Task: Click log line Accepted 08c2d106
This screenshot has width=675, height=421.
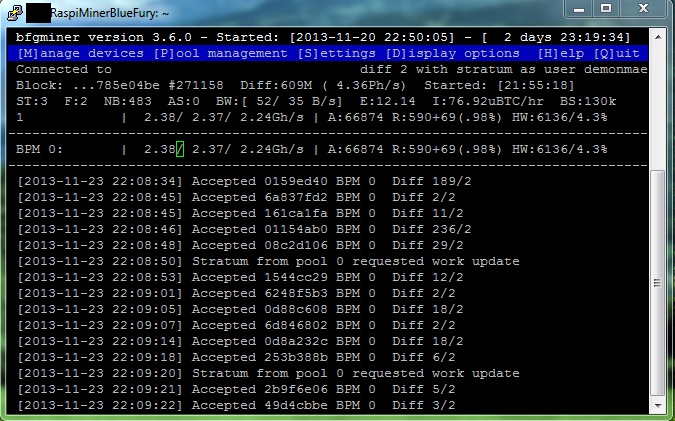Action: 240,245
